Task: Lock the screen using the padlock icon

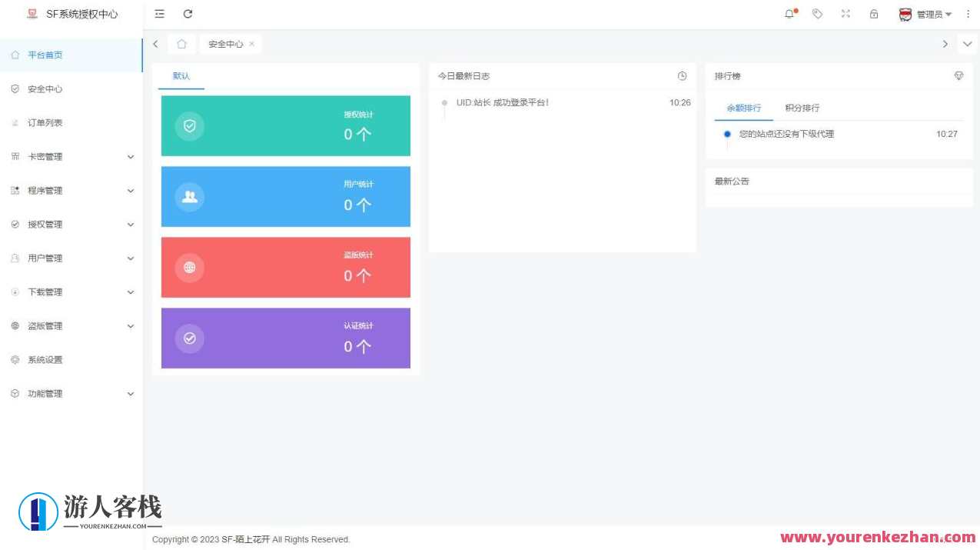Action: click(x=873, y=13)
